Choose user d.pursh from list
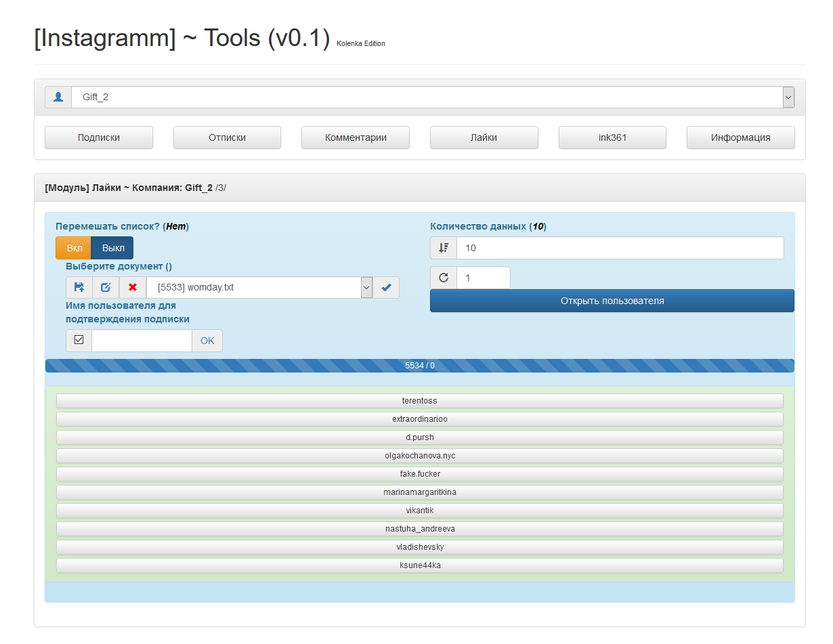The image size is (833, 644). 420,437
